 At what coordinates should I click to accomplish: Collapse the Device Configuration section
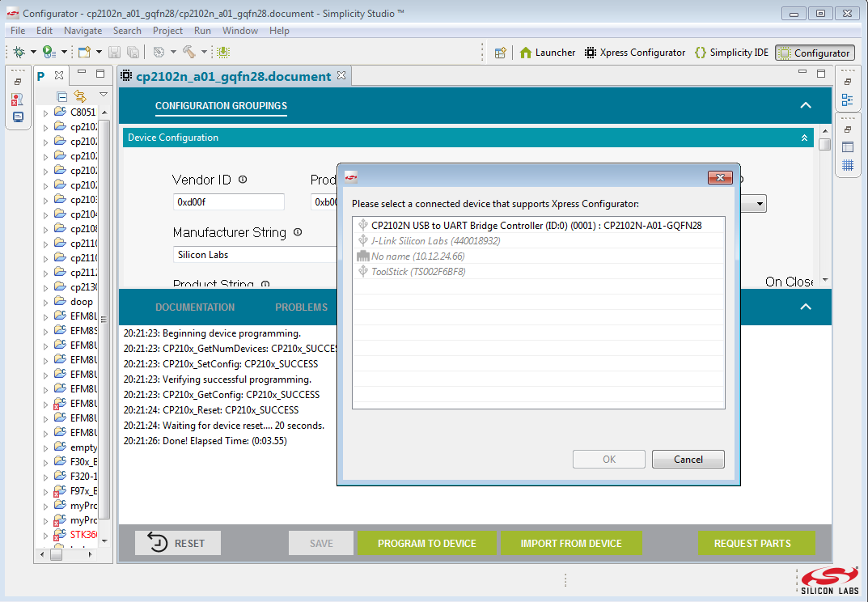(x=803, y=137)
